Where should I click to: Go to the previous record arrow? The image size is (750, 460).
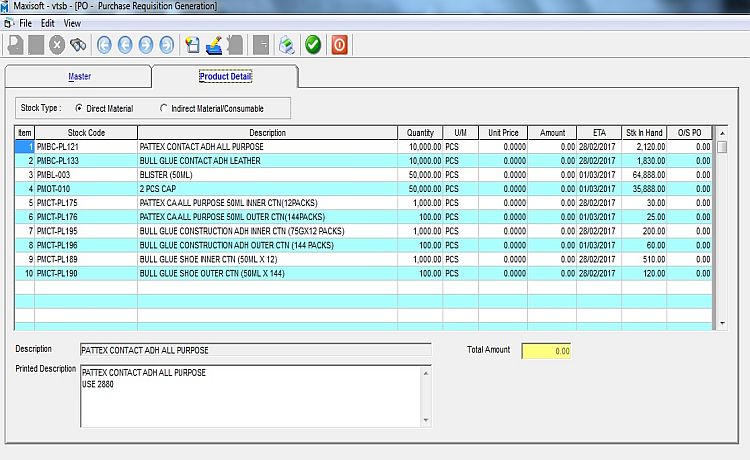pyautogui.click(x=125, y=45)
